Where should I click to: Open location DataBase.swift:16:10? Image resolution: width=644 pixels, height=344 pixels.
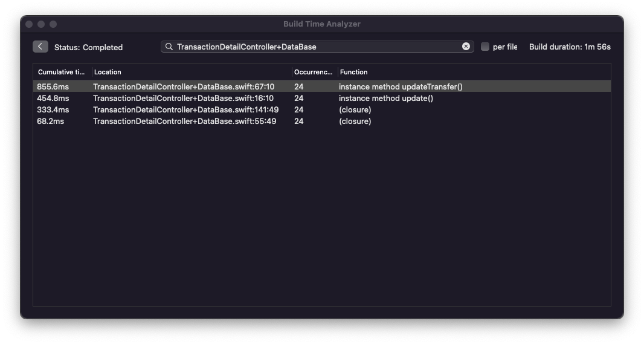183,98
